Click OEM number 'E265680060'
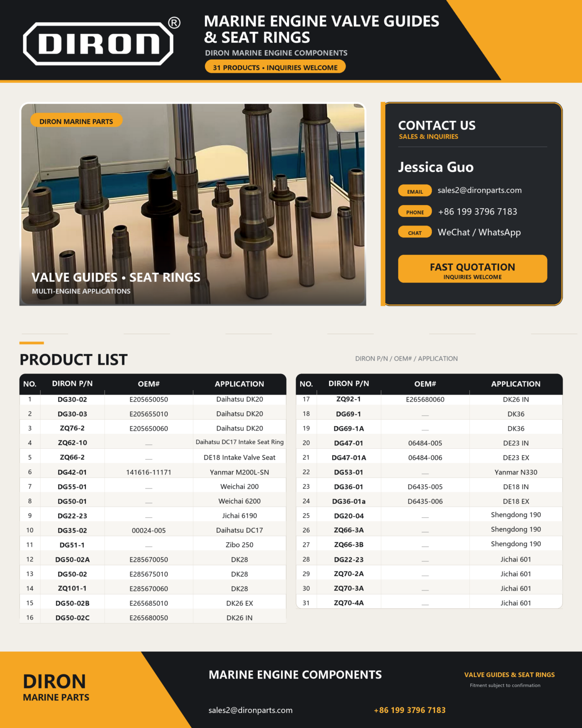The width and height of the screenshot is (582, 728). click(x=425, y=400)
